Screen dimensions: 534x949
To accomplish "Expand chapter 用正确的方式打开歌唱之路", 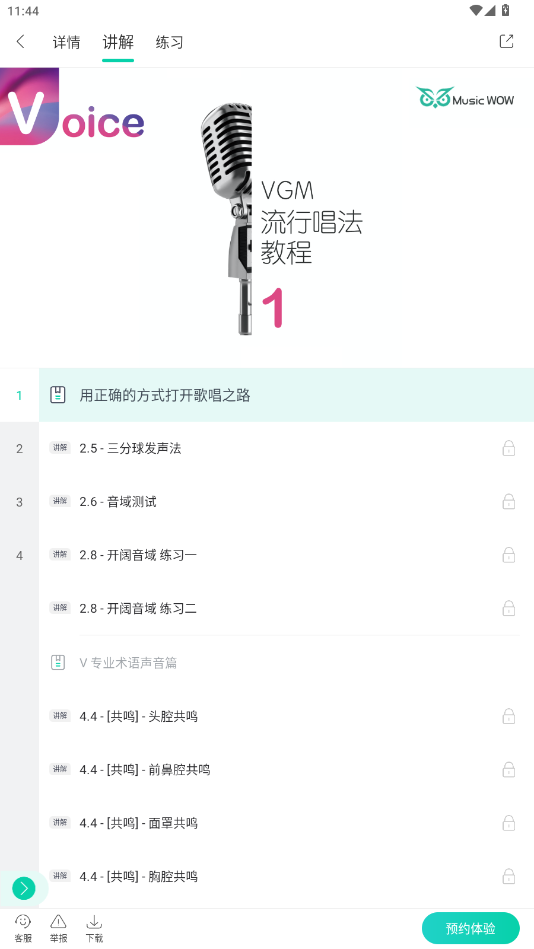I will point(286,395).
